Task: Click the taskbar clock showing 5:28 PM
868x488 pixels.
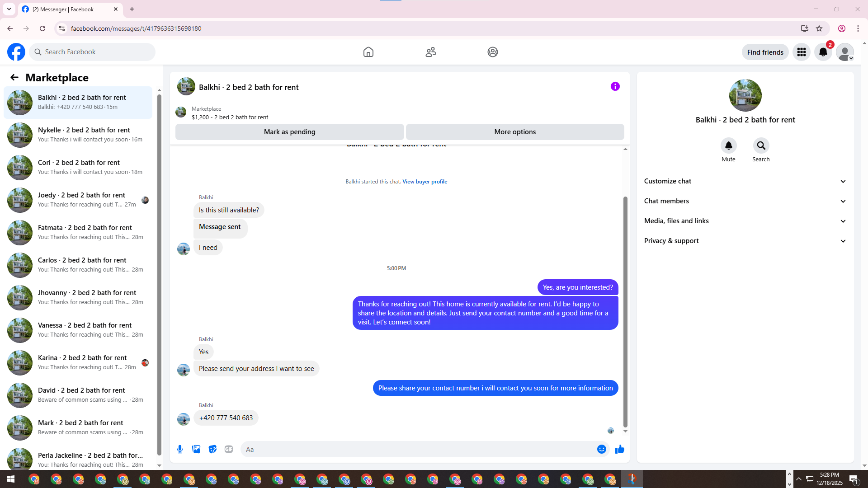Action: (829, 479)
